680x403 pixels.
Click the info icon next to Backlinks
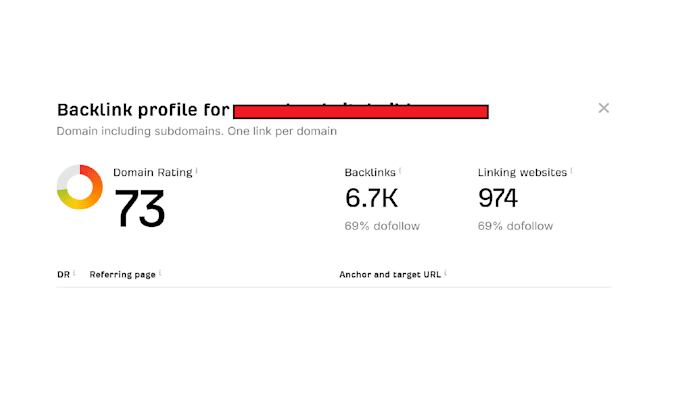(x=400, y=171)
